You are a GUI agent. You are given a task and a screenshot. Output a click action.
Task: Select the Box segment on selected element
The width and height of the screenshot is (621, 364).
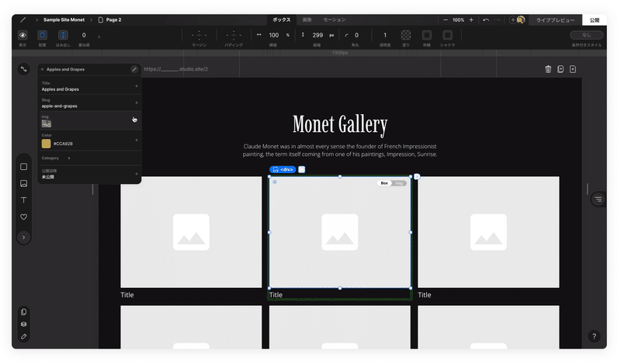click(384, 183)
